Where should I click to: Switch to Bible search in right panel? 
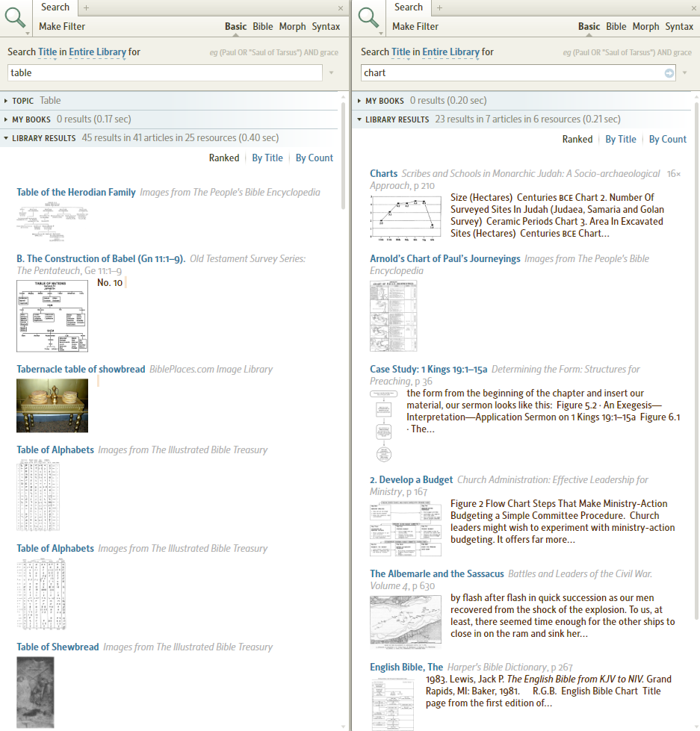pos(616,27)
